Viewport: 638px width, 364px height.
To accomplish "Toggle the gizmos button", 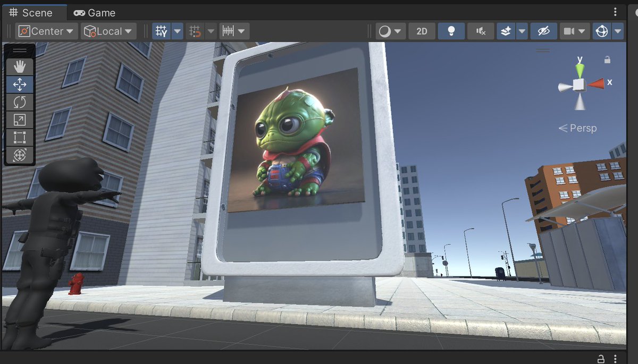I will coord(602,31).
